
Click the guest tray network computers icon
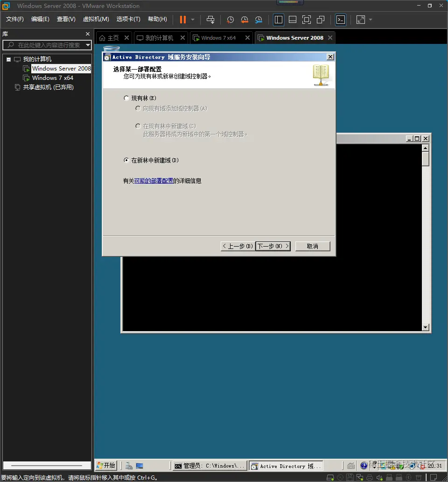tap(413, 466)
